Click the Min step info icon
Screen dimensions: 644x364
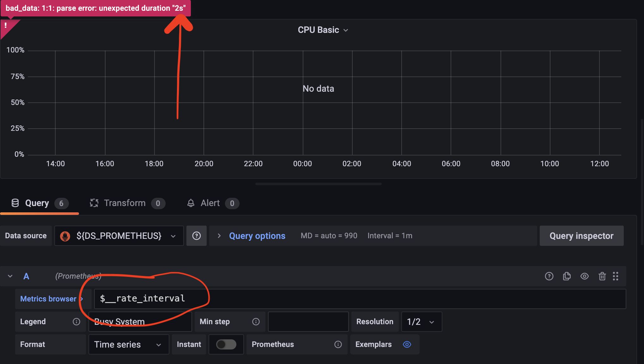(x=256, y=321)
